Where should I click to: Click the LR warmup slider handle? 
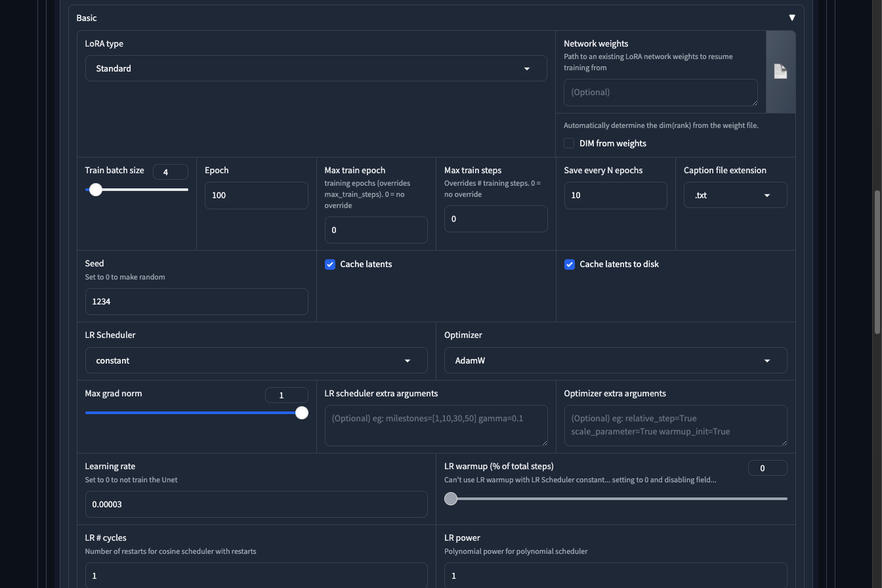[x=451, y=499]
